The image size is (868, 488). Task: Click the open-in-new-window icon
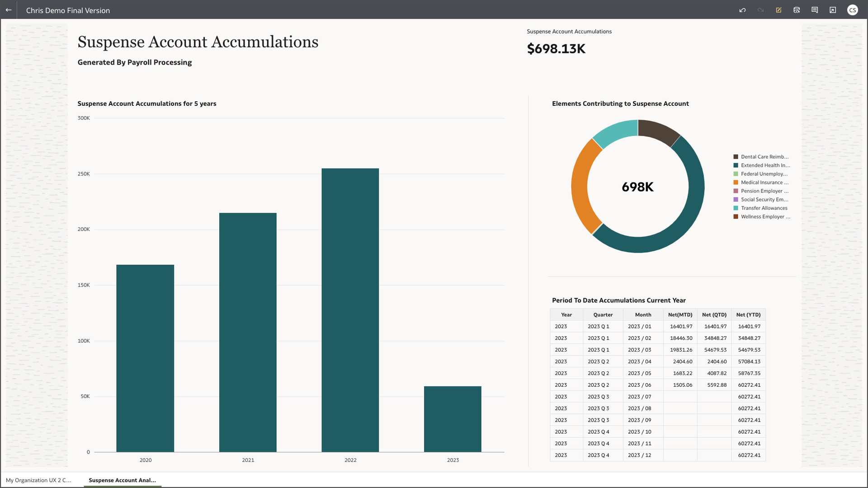tap(833, 9)
